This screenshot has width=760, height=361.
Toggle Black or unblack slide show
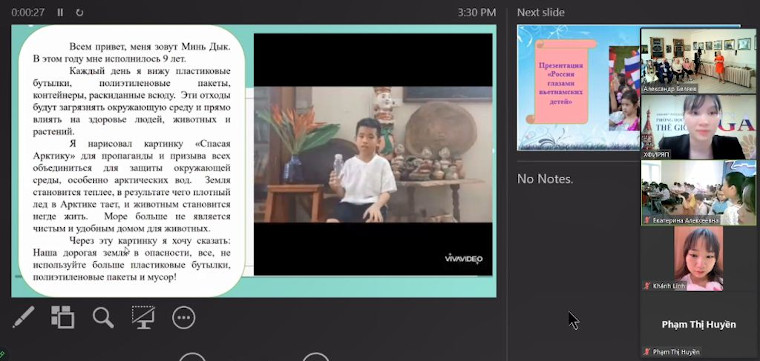pyautogui.click(x=143, y=317)
